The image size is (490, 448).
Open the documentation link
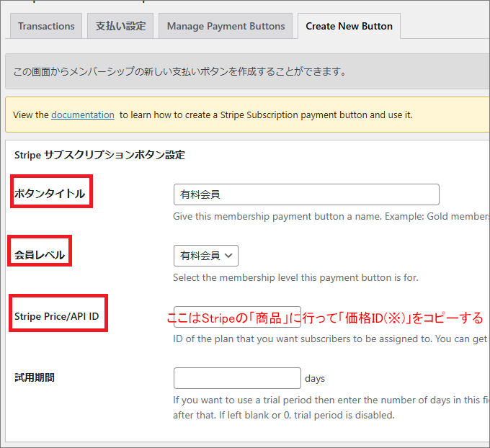point(83,115)
